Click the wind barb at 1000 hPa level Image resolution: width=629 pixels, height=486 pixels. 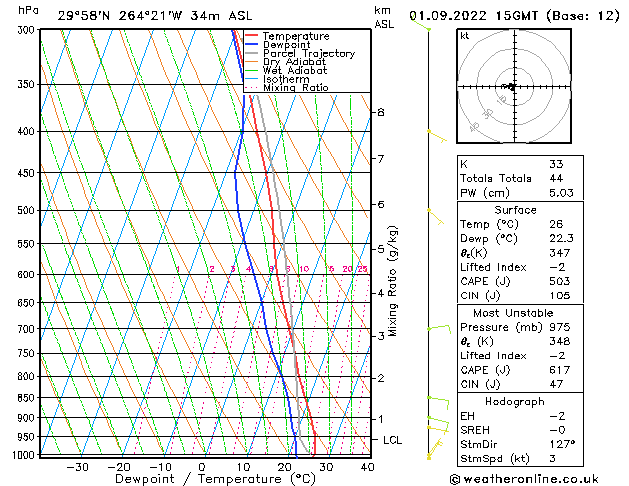(x=435, y=449)
